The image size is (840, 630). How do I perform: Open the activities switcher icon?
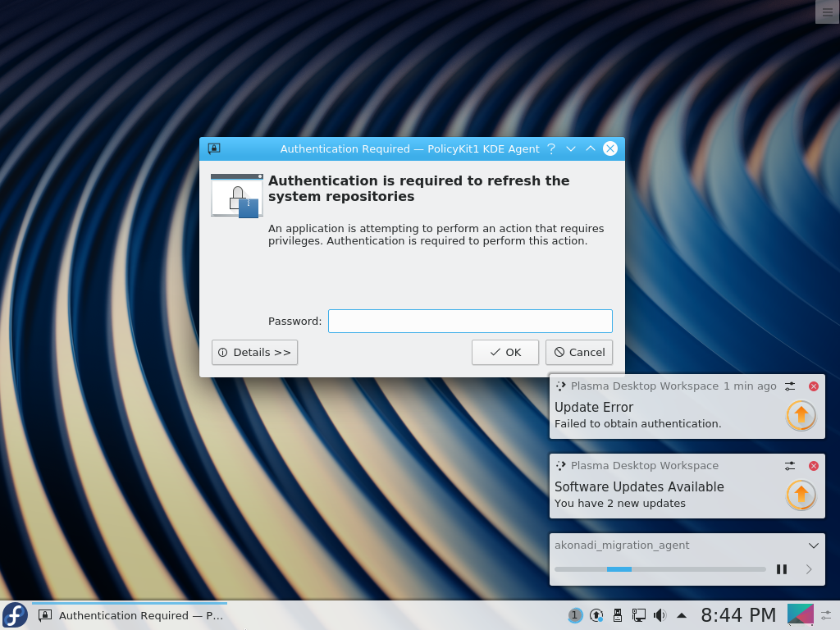point(801,614)
